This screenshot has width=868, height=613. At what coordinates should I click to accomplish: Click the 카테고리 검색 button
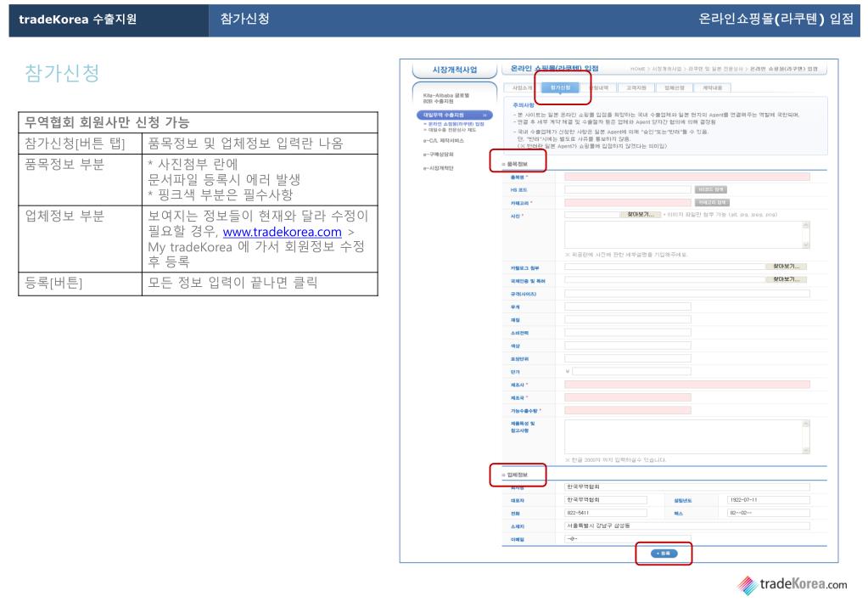point(712,203)
